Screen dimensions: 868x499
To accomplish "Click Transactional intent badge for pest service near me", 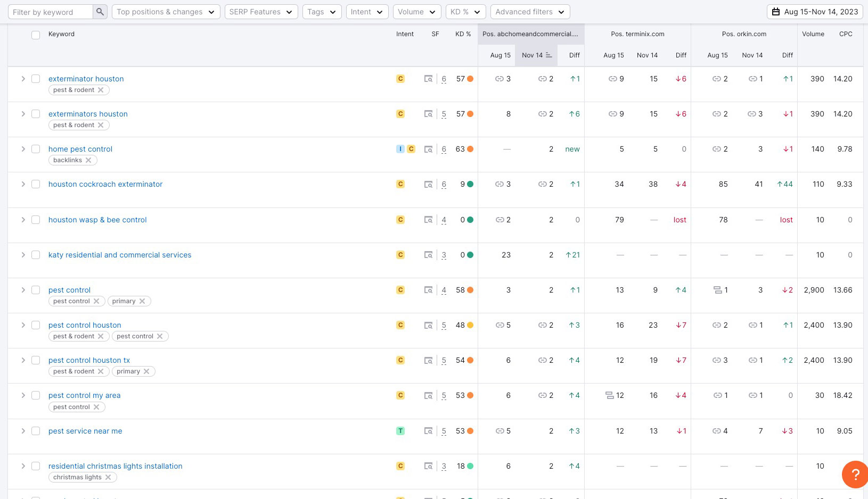I will point(400,431).
